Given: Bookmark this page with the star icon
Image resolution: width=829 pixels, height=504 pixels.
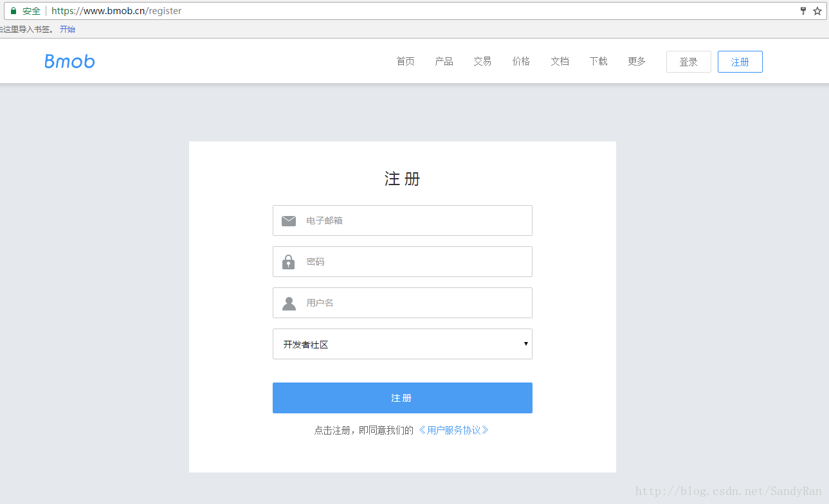Looking at the screenshot, I should [x=817, y=11].
